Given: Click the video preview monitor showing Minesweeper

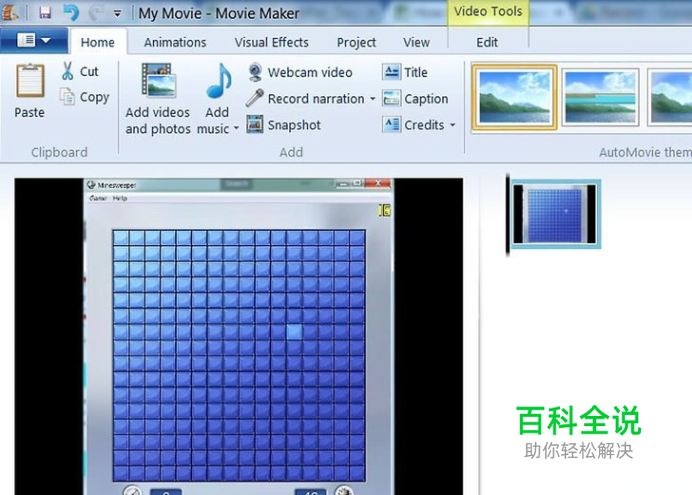Looking at the screenshot, I should coord(239,336).
